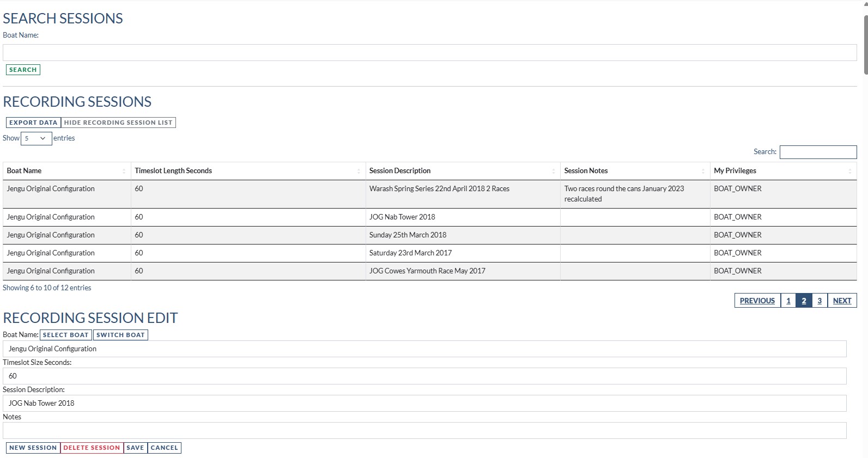Sort by Session Description column
Viewport: 868px width, 458px height.
point(462,171)
